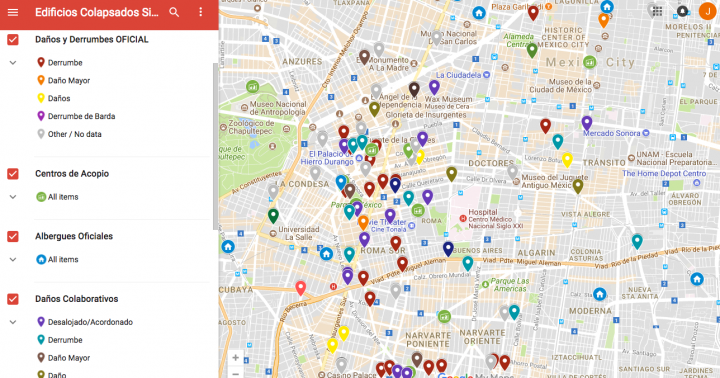Click the zoom in plus button
The image size is (720, 378).
click(236, 357)
